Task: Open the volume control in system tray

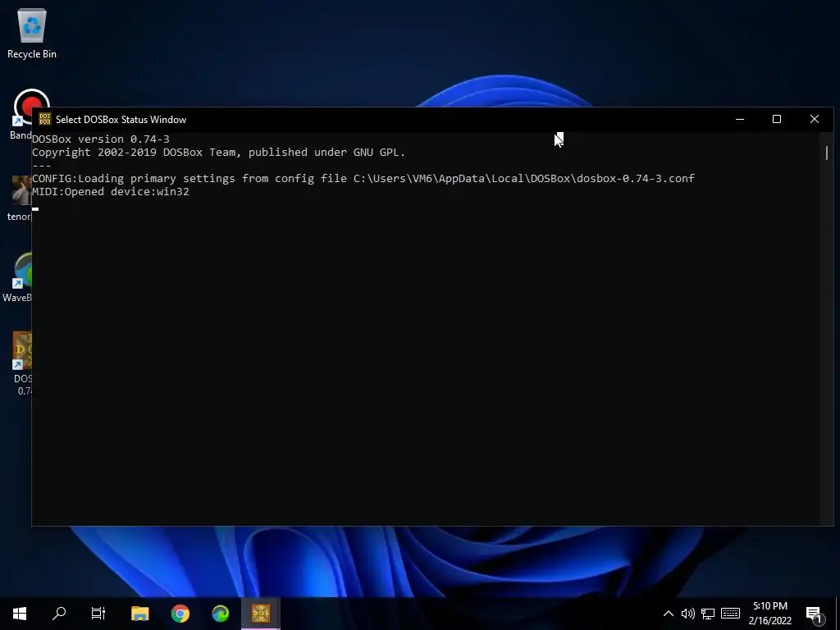Action: click(x=688, y=614)
